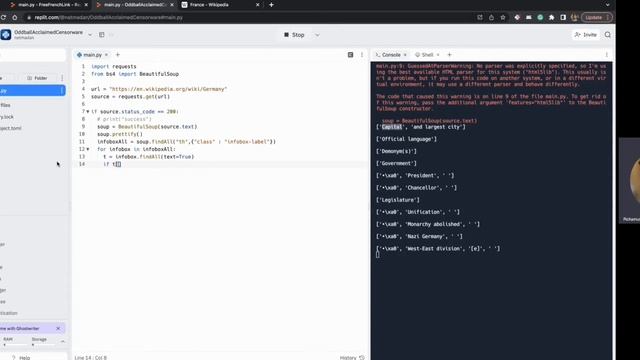Screen dimensions: 640x360
Task: Click the open-in-new-window icon in address bar
Action: 480,18
